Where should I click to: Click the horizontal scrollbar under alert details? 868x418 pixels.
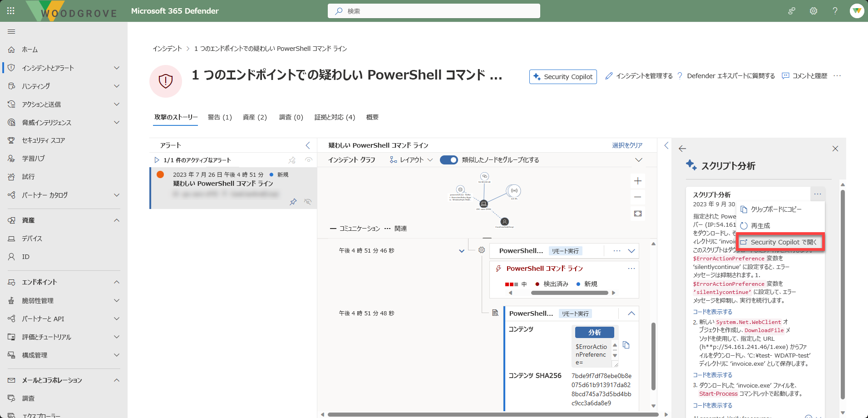pyautogui.click(x=569, y=293)
